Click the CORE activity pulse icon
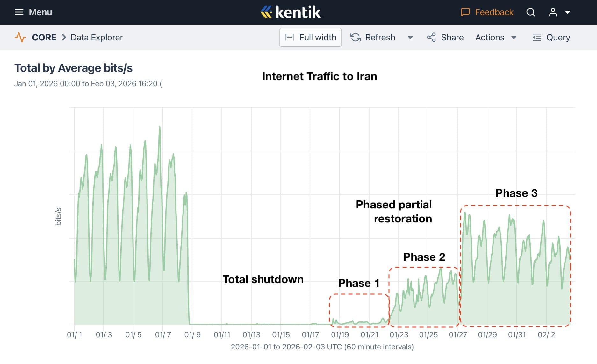This screenshot has width=597, height=364. tap(20, 37)
